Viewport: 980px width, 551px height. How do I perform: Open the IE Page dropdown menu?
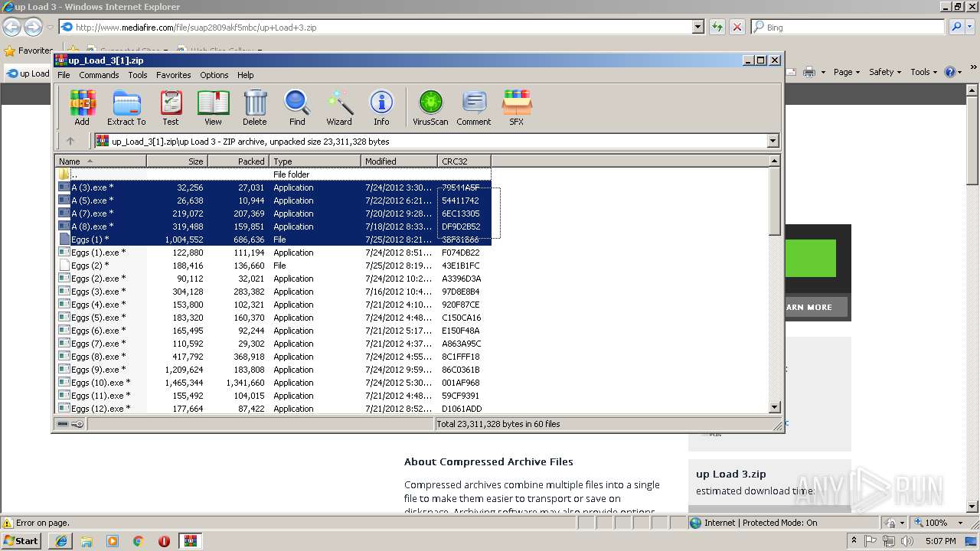tap(847, 72)
